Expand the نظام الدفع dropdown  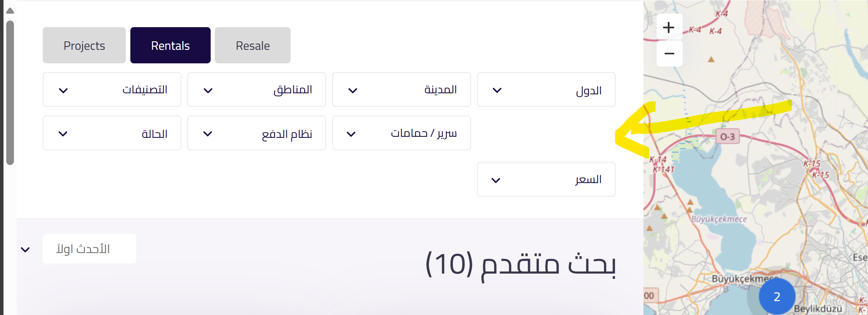tap(257, 133)
